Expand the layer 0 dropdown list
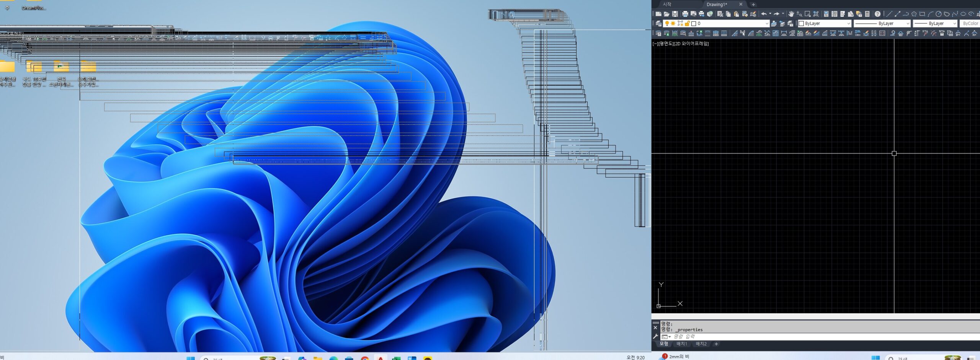Image resolution: width=980 pixels, height=360 pixels. [x=766, y=24]
